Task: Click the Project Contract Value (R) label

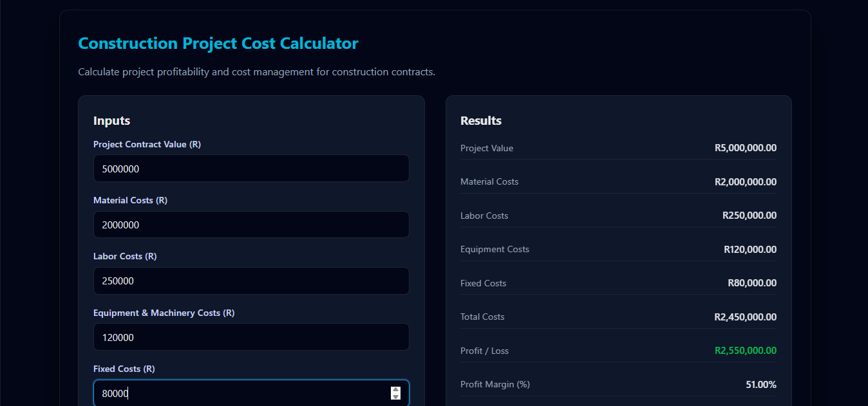Action: click(147, 144)
